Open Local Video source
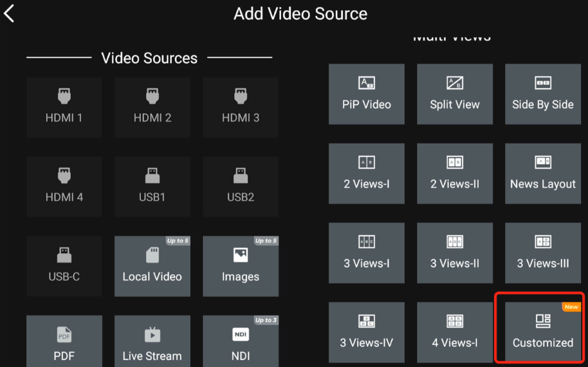This screenshot has width=588, height=367. pos(152,266)
